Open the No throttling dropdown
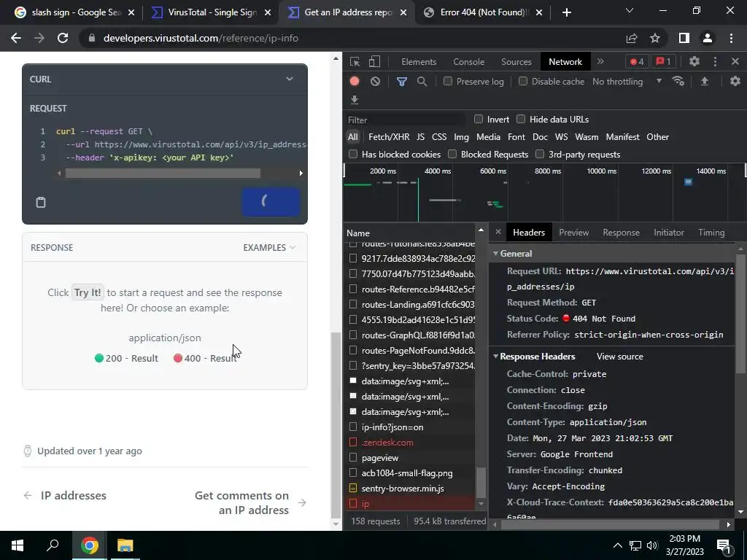This screenshot has width=747, height=560. (x=627, y=82)
